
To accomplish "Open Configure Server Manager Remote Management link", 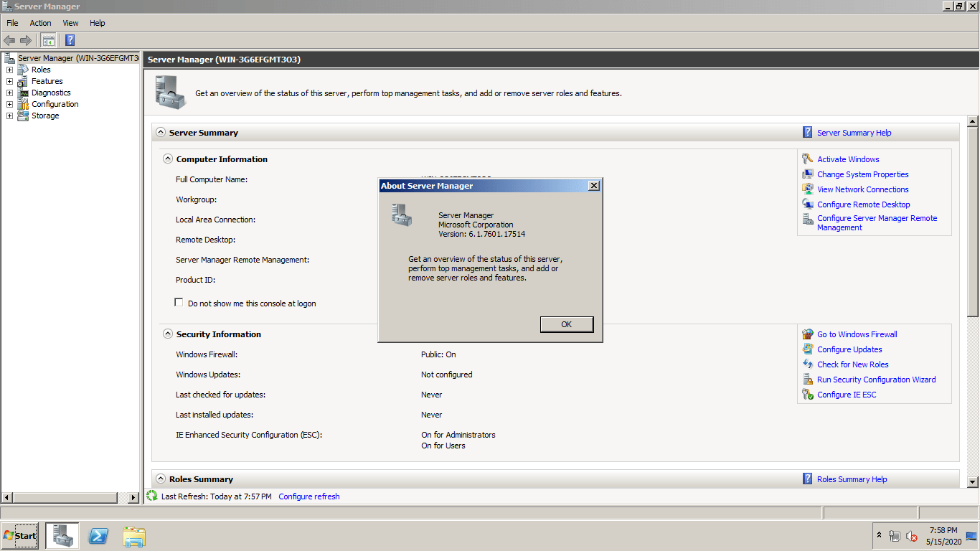I will coord(877,222).
